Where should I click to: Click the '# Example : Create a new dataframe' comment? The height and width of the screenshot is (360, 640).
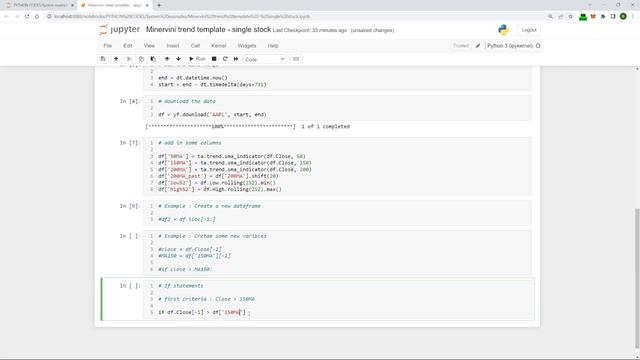point(209,206)
